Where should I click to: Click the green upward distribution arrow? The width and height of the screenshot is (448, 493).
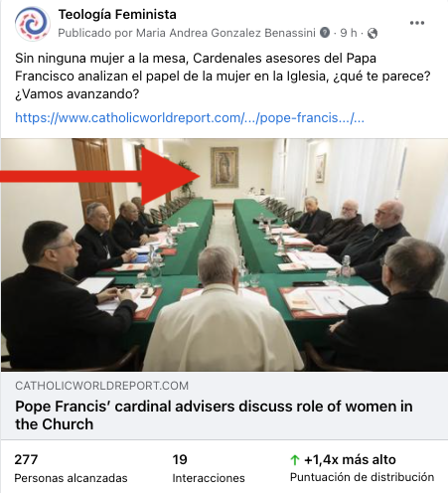tap(295, 460)
